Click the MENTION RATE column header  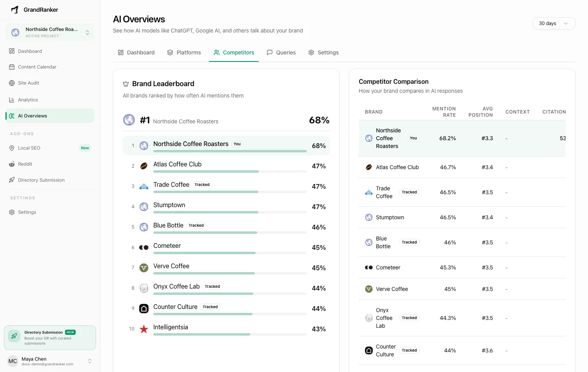tap(444, 112)
